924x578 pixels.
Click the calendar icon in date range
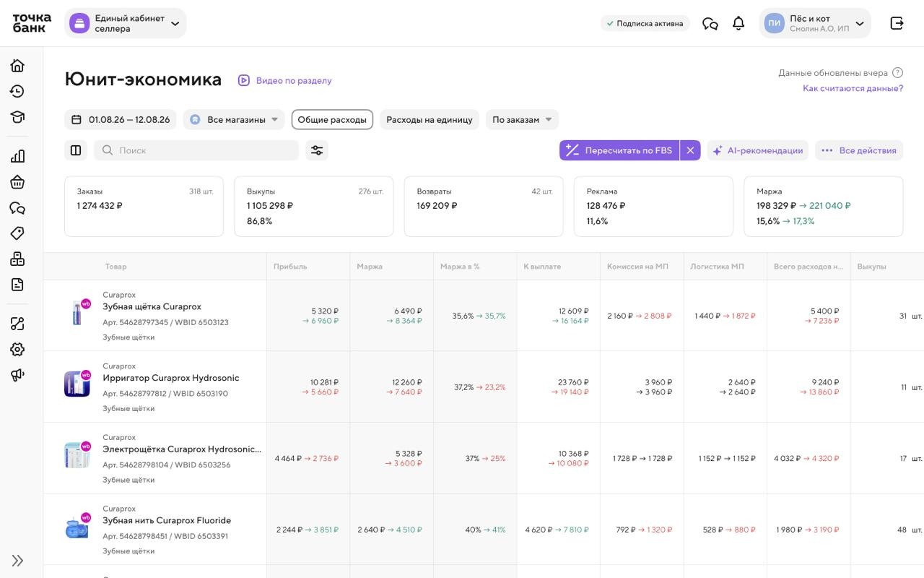(77, 119)
